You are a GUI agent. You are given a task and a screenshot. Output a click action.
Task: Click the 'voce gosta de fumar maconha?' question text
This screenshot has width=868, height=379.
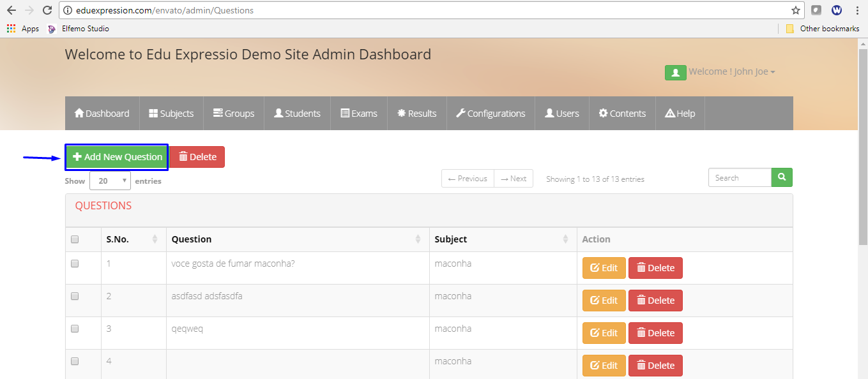[x=233, y=264]
